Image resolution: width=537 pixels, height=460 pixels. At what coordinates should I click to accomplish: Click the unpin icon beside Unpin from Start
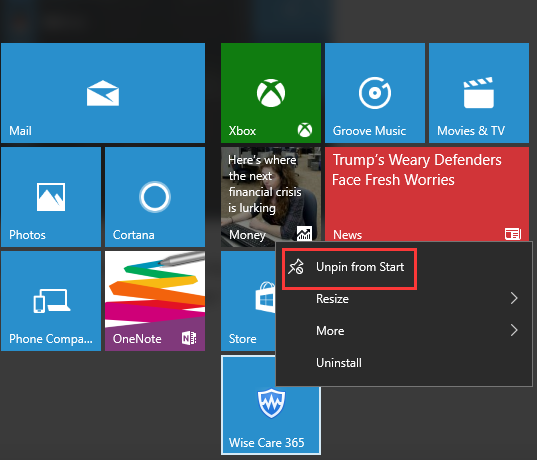coord(296,267)
